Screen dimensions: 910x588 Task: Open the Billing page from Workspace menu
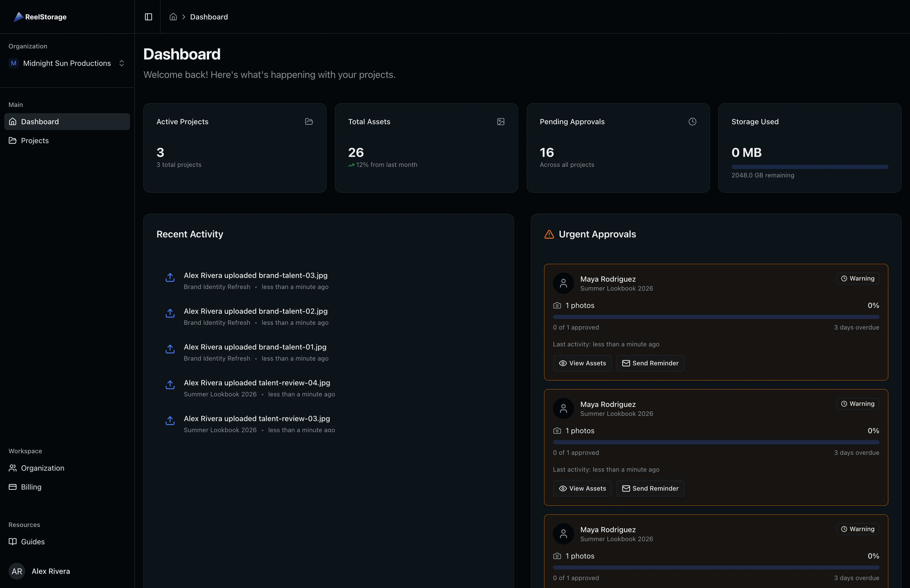point(31,487)
